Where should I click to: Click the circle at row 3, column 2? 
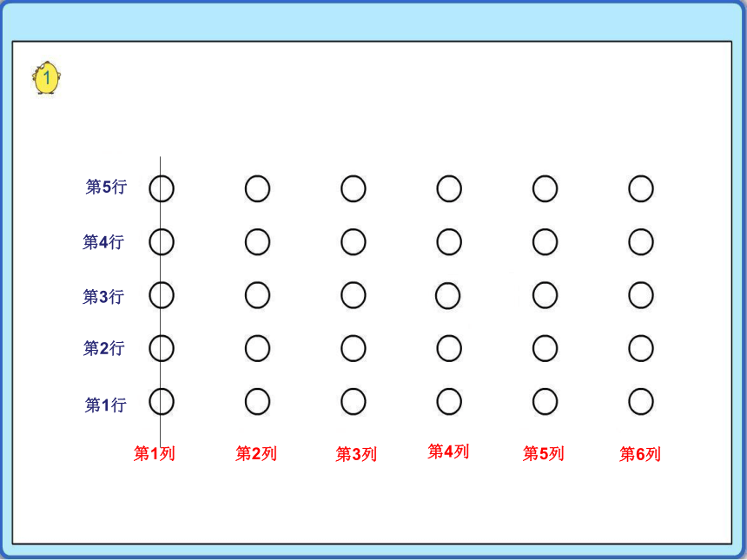click(x=258, y=295)
